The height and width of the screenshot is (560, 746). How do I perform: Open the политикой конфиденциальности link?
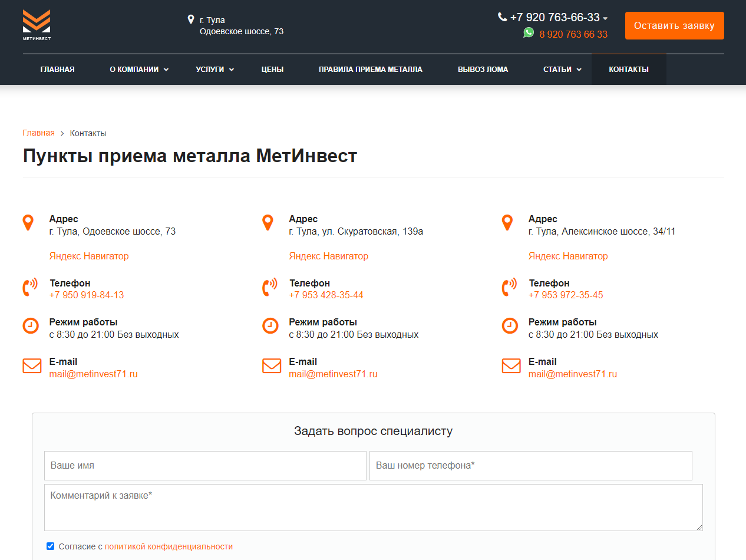(x=169, y=546)
